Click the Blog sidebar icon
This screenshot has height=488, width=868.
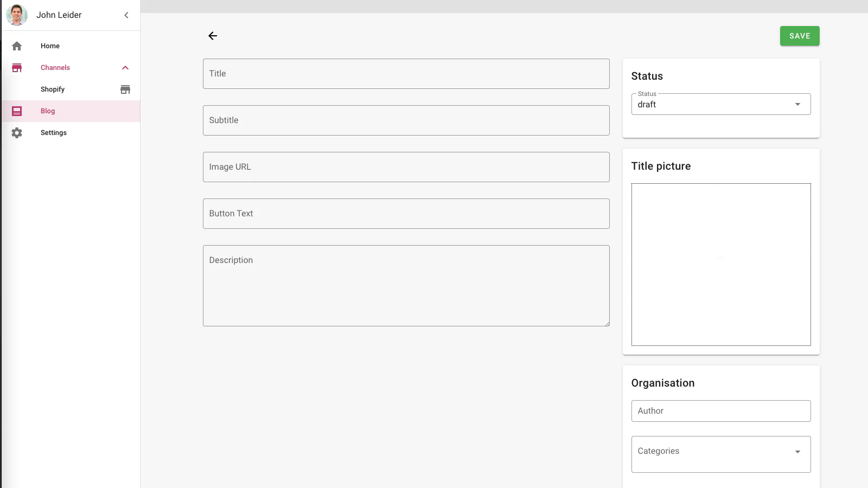[x=17, y=111]
